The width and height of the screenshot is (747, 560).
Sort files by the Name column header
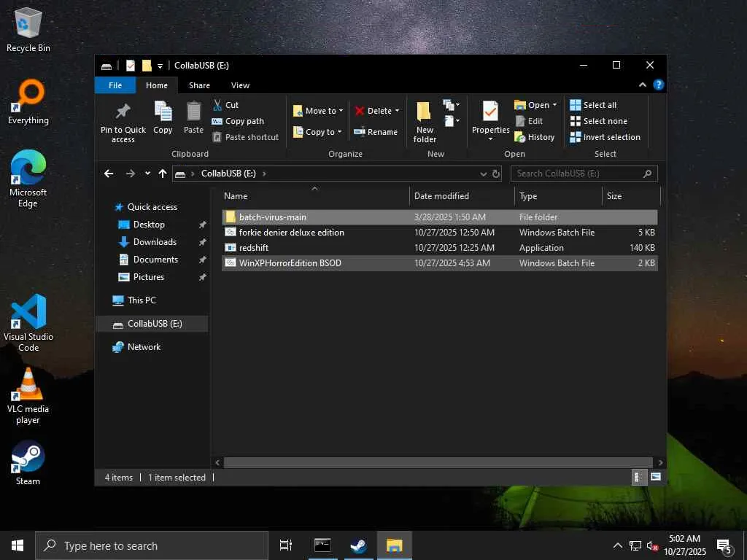pyautogui.click(x=315, y=195)
